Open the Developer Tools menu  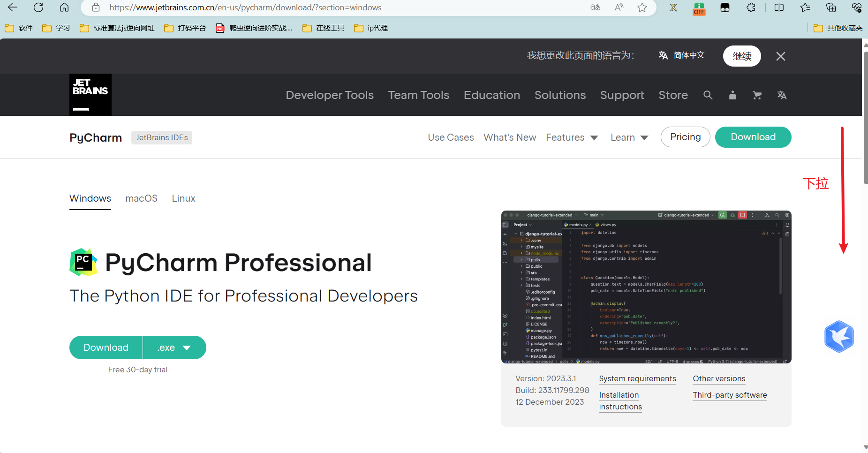click(330, 95)
